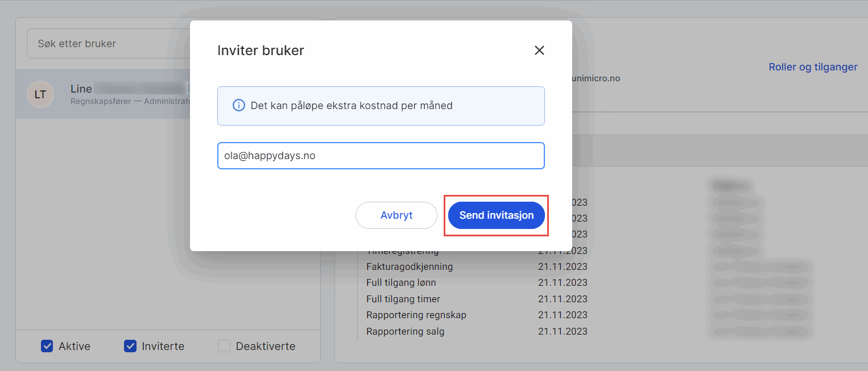This screenshot has height=371, width=868.
Task: Click the info icon in the cost notice
Action: (x=239, y=106)
